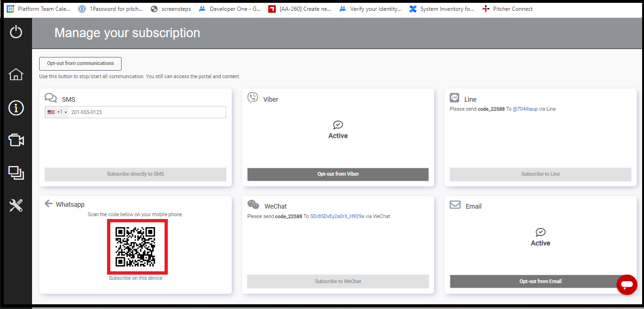Select the info circle sidebar icon
This screenshot has width=644, height=309.
[x=16, y=108]
